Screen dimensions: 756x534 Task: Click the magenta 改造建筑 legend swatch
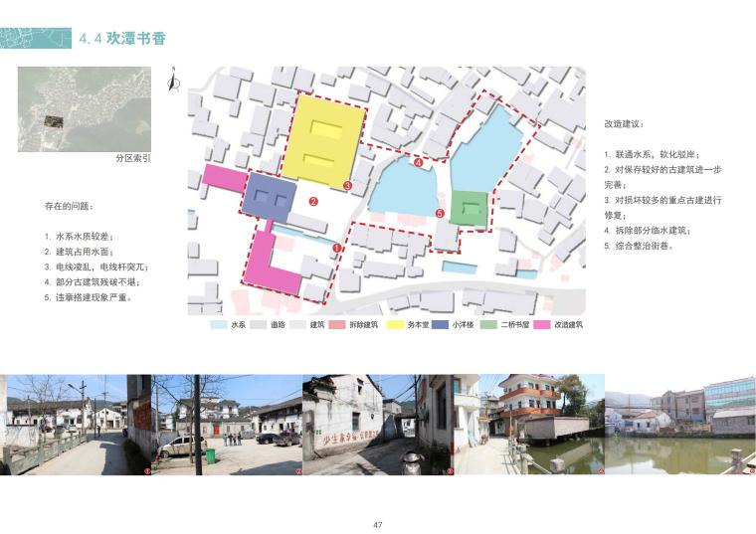coord(542,325)
